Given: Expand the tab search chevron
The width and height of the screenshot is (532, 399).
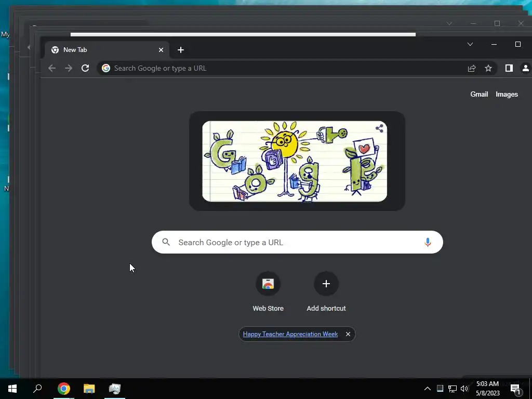Looking at the screenshot, I should [x=470, y=44].
